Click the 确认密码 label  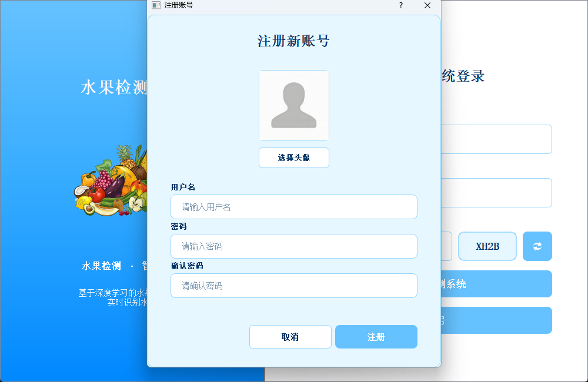click(187, 266)
